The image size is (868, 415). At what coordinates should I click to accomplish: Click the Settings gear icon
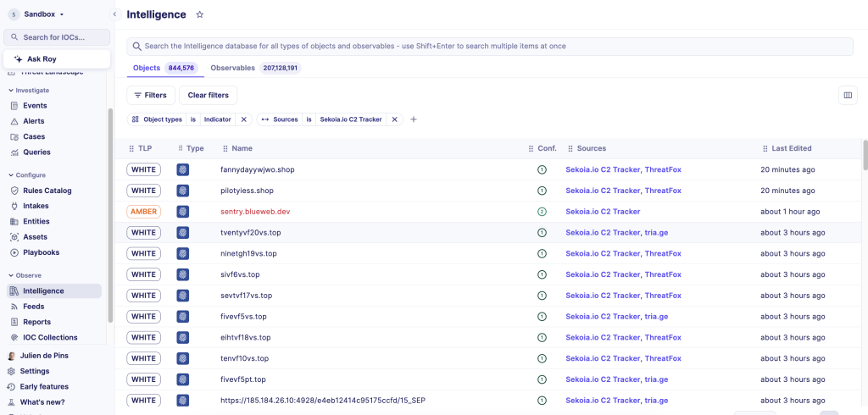[11, 371]
